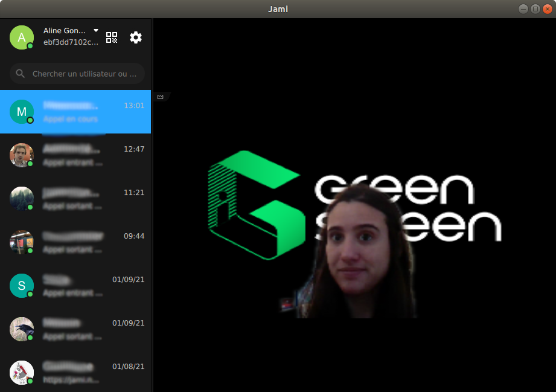Select the 13:01 conversation with the M avatar
556x392 pixels.
(x=75, y=112)
